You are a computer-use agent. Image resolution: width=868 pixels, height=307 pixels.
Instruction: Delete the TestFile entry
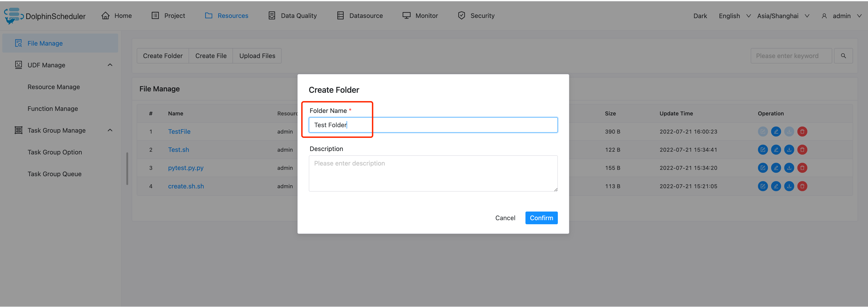click(x=802, y=132)
